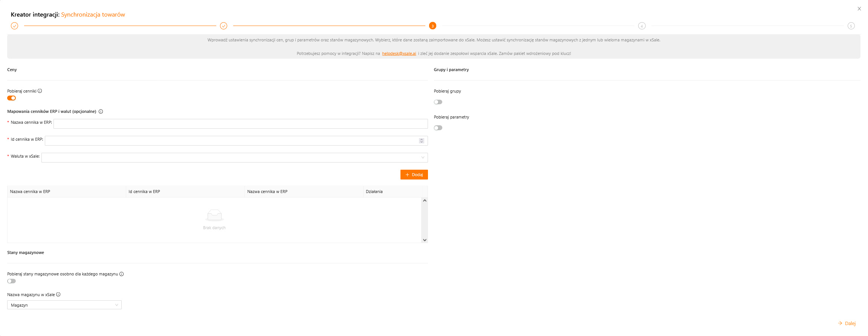Expand the Magazyn warehouse dropdown
Viewport: 868px width, 336px height.
click(x=64, y=305)
